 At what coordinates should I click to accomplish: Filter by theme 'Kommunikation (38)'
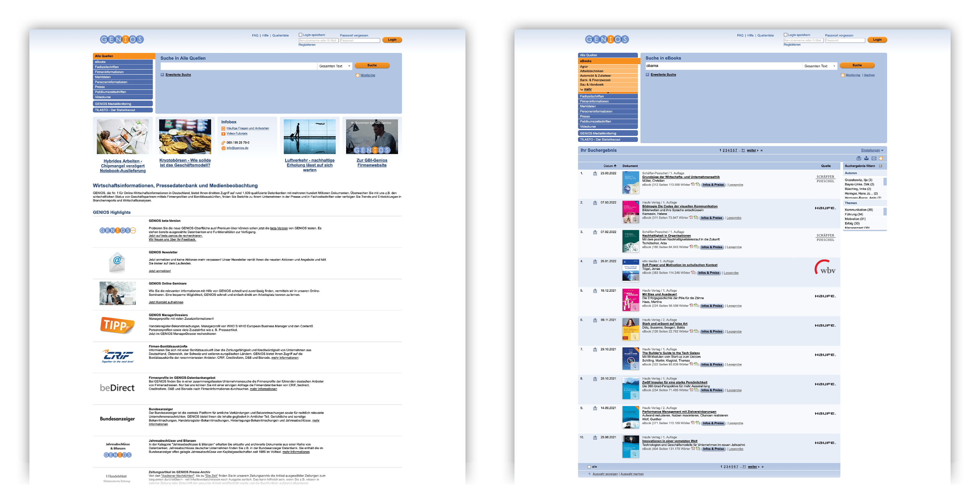(859, 210)
